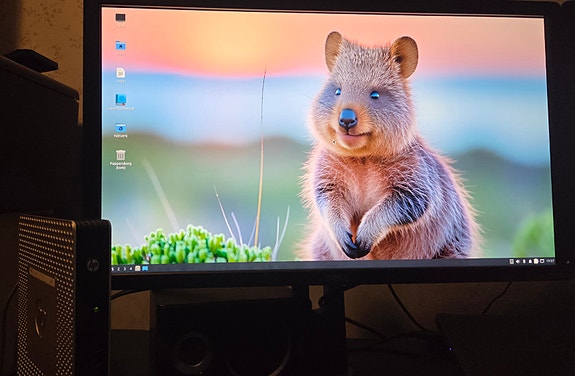Open the volume speaker tray icon
Image resolution: width=575 pixels, height=376 pixels.
click(x=518, y=261)
